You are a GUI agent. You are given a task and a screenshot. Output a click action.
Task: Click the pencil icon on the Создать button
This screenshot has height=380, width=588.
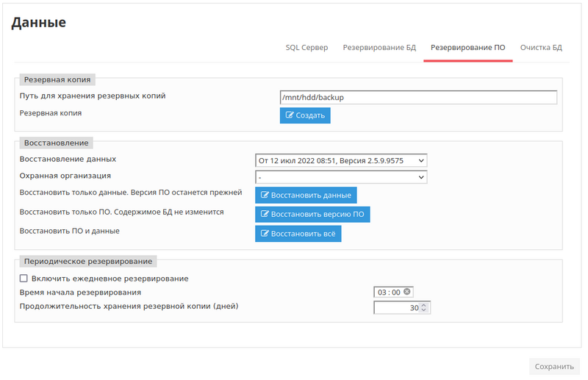coord(290,115)
